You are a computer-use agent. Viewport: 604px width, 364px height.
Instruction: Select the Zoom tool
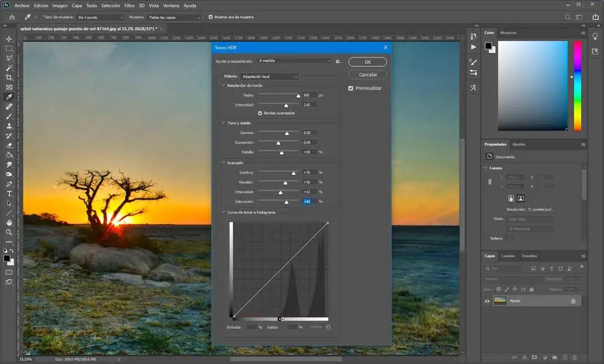pos(9,232)
